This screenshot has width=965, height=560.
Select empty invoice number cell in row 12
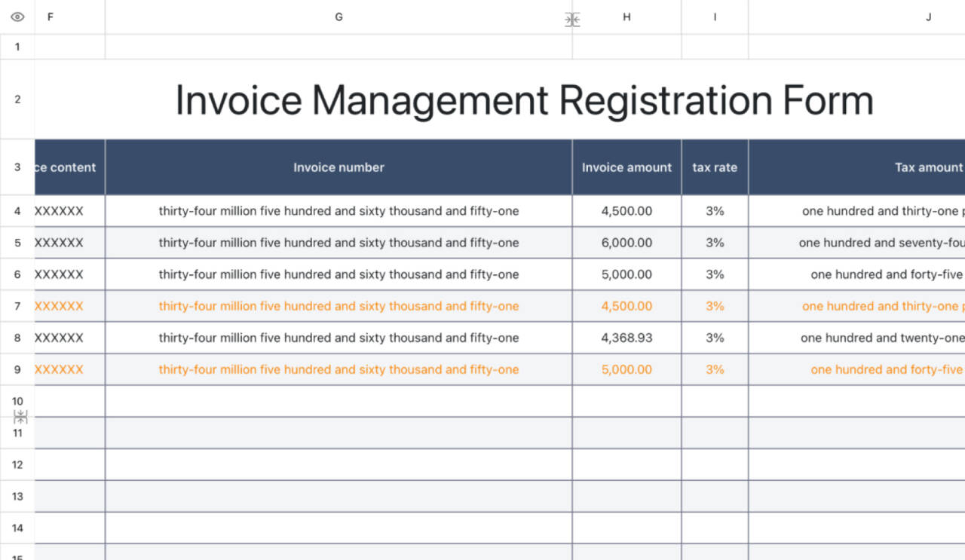pyautogui.click(x=339, y=464)
